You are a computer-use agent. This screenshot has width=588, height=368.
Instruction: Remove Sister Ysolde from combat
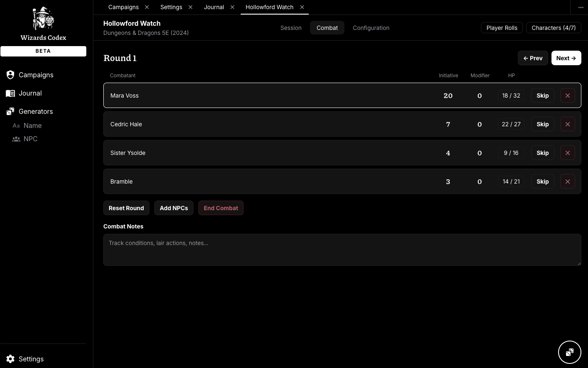coord(568,153)
